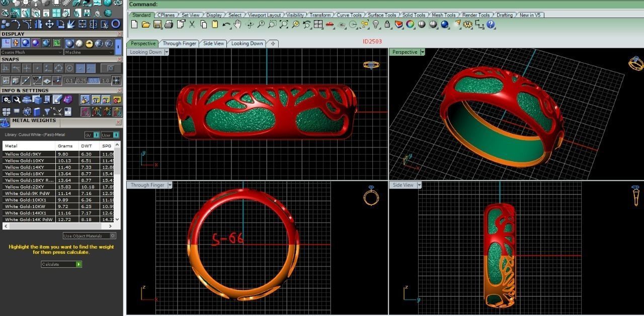
Task: Click the Cut scissors icon
Action: [x=192, y=24]
